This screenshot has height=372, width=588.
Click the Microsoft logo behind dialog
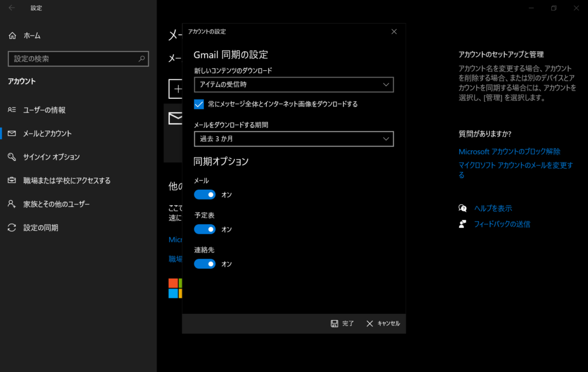pos(176,288)
